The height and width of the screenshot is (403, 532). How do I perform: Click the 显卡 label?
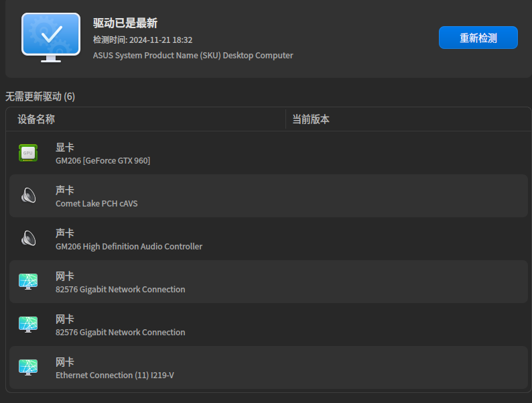click(65, 148)
